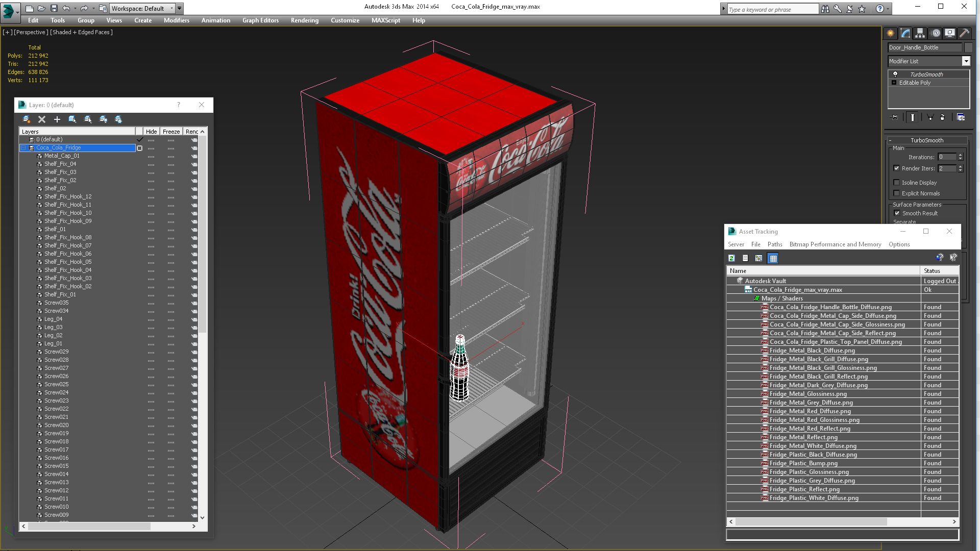The image size is (980, 551).
Task: Open Bitmap Performance and Memory menu
Action: point(835,244)
